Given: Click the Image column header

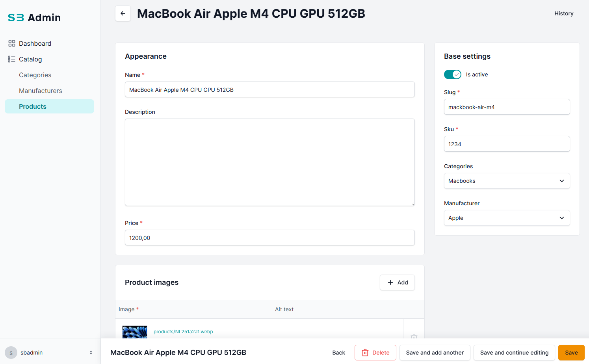Looking at the screenshot, I should [128, 309].
